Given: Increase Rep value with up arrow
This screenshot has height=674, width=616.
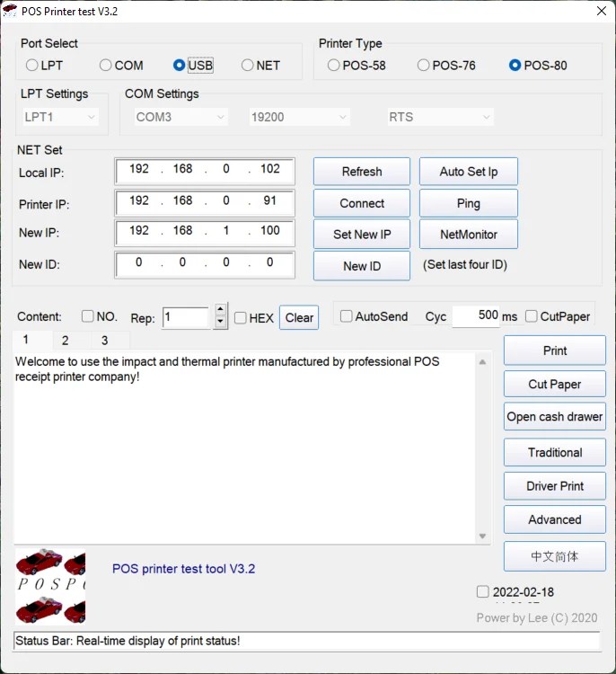Looking at the screenshot, I should [221, 311].
